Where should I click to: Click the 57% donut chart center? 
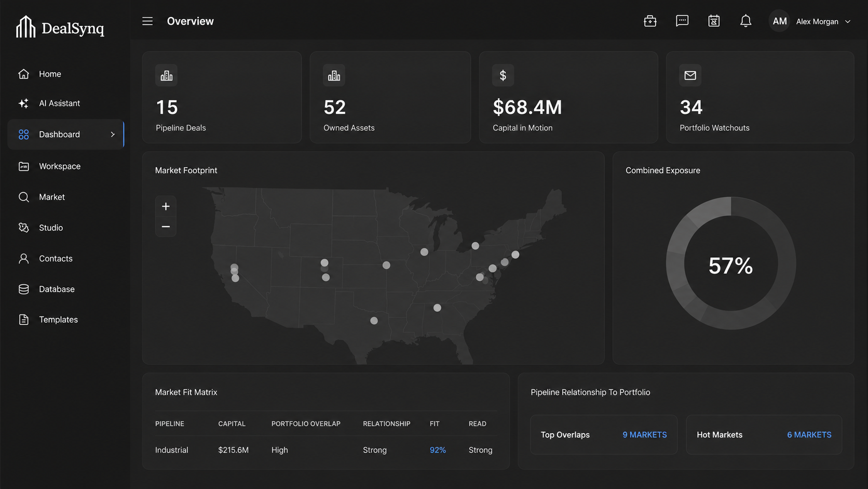tap(730, 266)
